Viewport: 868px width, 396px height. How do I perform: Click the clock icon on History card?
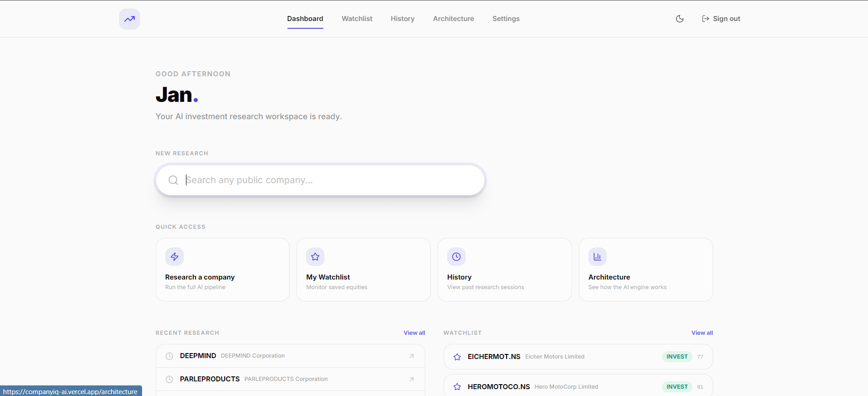[456, 257]
